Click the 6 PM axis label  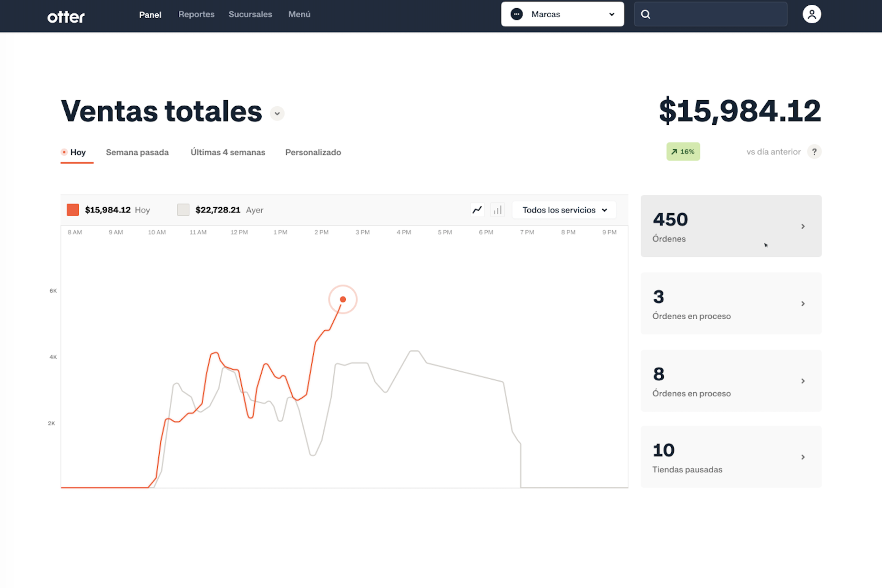pyautogui.click(x=486, y=233)
